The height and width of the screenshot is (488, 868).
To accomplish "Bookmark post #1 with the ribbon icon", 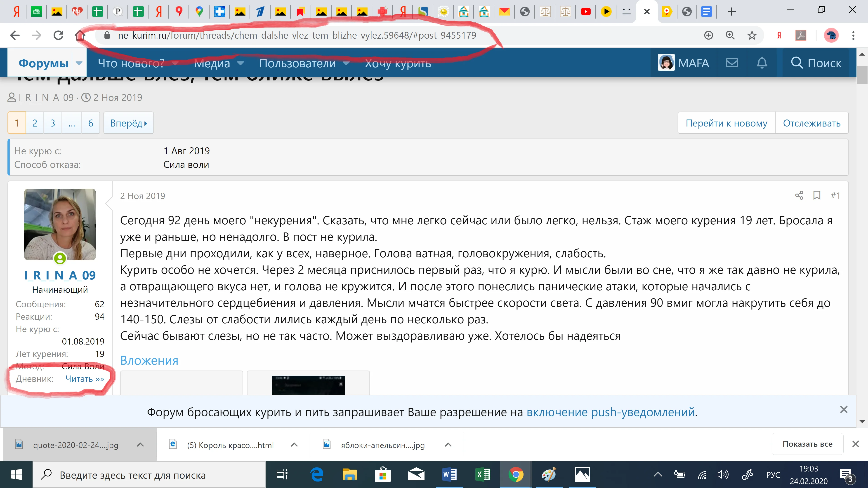I will [817, 195].
